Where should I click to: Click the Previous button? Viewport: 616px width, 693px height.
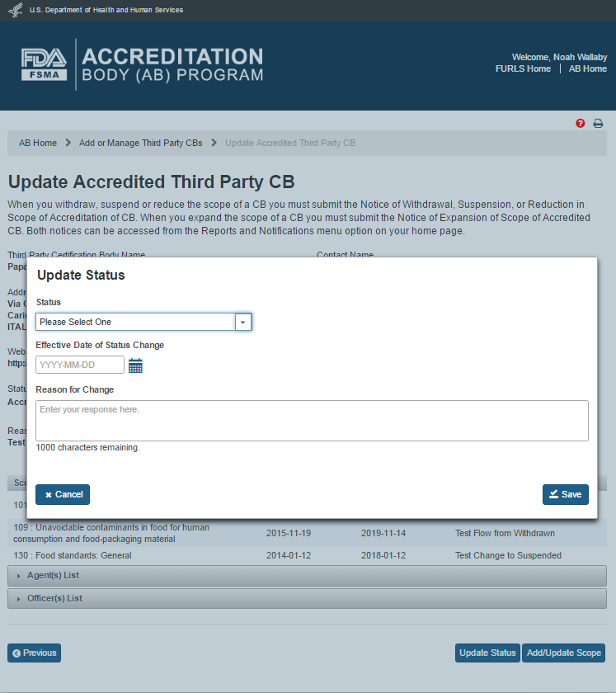[35, 653]
